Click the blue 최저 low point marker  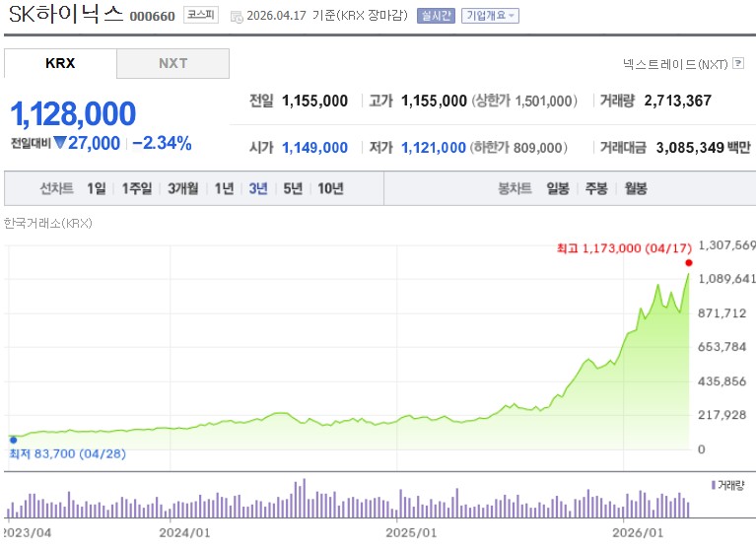pos(14,440)
